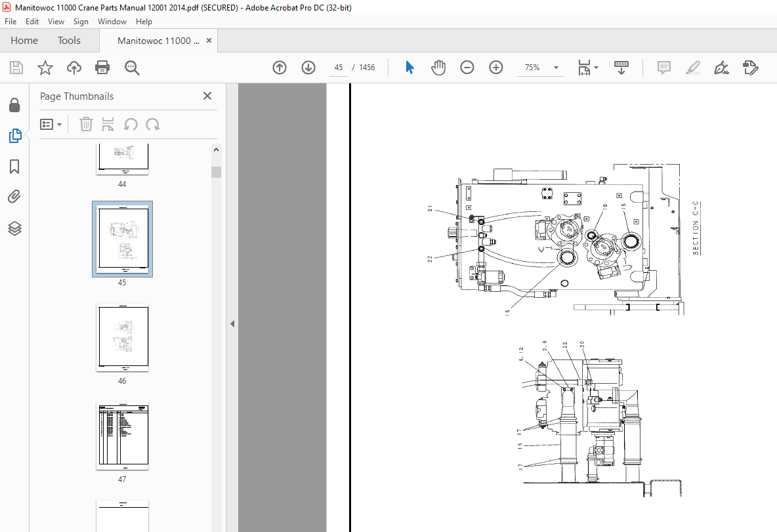The height and width of the screenshot is (532, 777).
Task: Click the page number input field
Action: (x=339, y=68)
